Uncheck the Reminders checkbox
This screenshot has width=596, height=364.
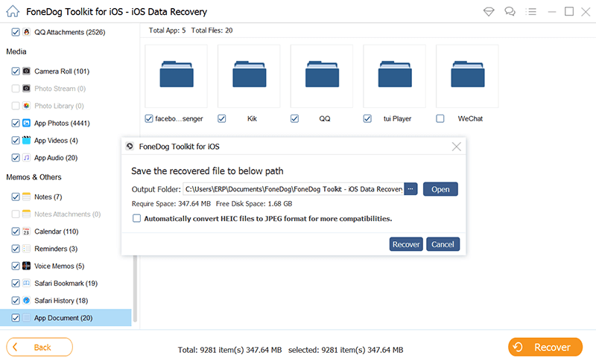click(16, 249)
